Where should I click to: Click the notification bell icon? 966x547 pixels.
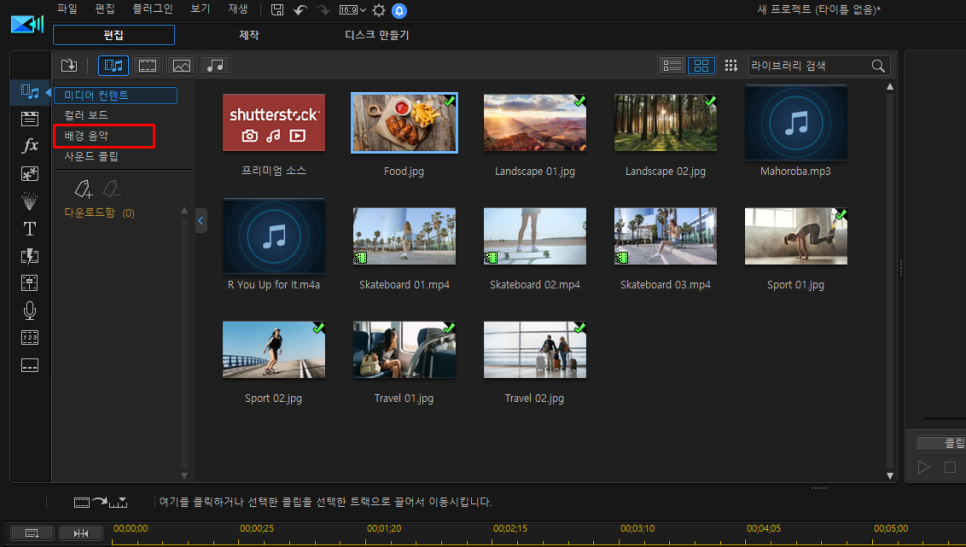(399, 10)
